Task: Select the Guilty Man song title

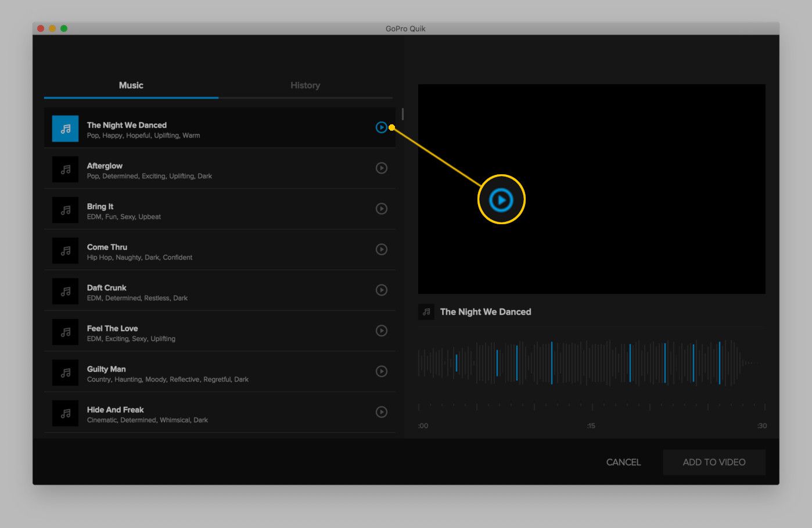Action: (106, 369)
